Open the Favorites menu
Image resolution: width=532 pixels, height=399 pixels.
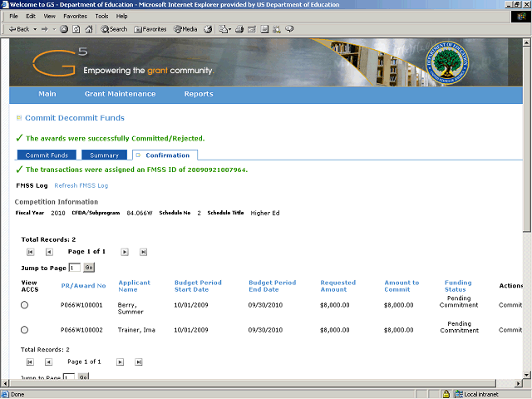(x=75, y=16)
